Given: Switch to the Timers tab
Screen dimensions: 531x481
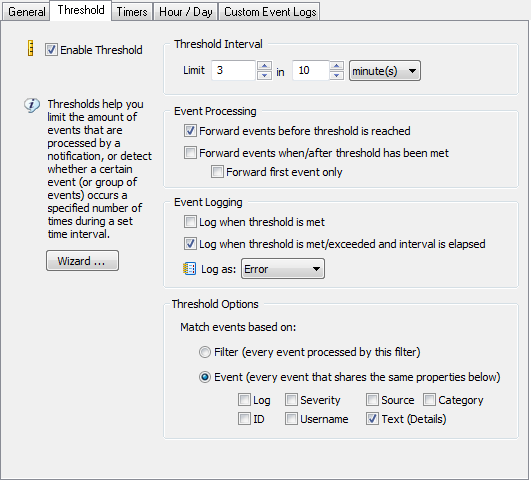Looking at the screenshot, I should pos(132,12).
